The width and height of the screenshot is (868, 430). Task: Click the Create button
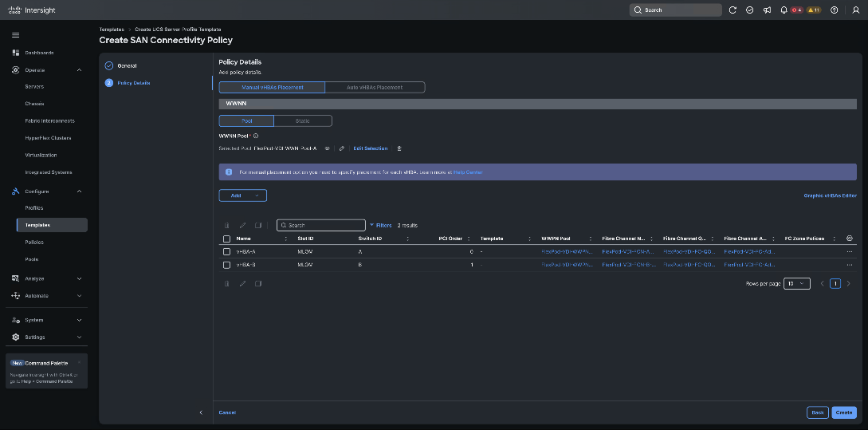843,412
